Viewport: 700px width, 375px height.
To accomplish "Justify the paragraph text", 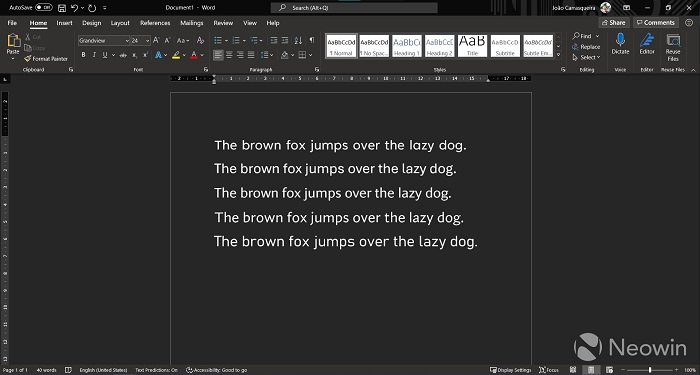I will pos(251,55).
